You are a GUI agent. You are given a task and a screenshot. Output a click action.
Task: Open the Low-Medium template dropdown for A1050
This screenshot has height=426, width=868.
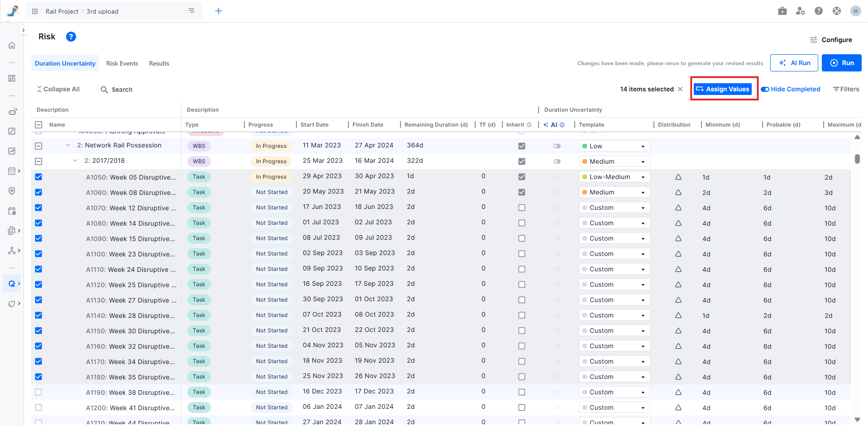coord(614,177)
